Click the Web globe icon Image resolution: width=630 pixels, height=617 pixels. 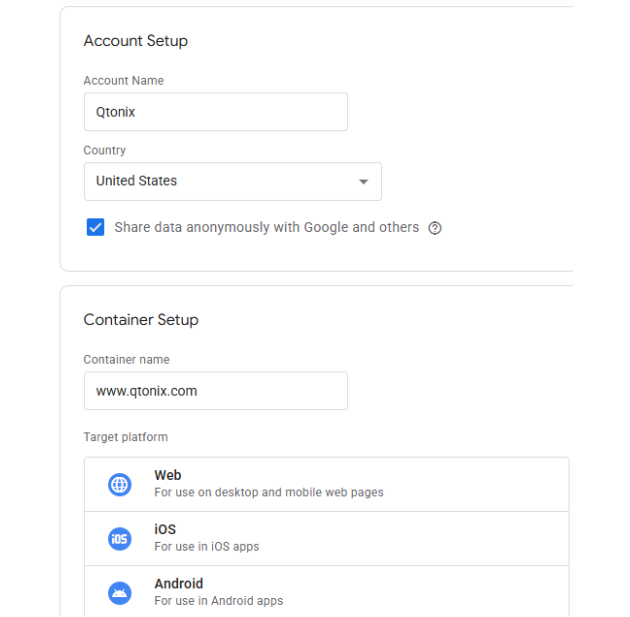[120, 485]
